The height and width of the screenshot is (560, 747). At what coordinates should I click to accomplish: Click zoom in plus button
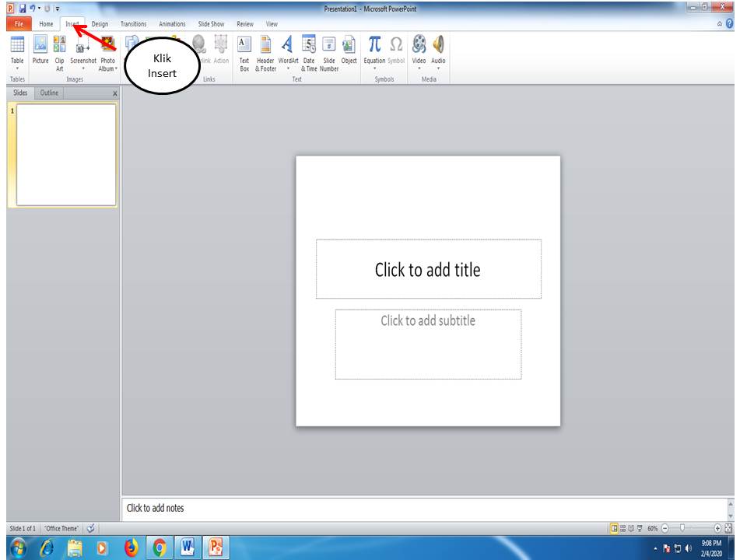(x=717, y=528)
